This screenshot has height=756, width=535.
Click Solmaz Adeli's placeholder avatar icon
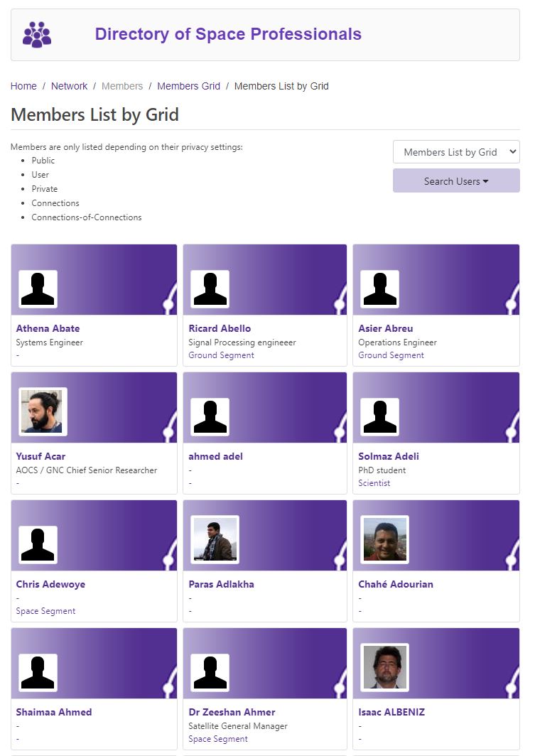click(380, 416)
